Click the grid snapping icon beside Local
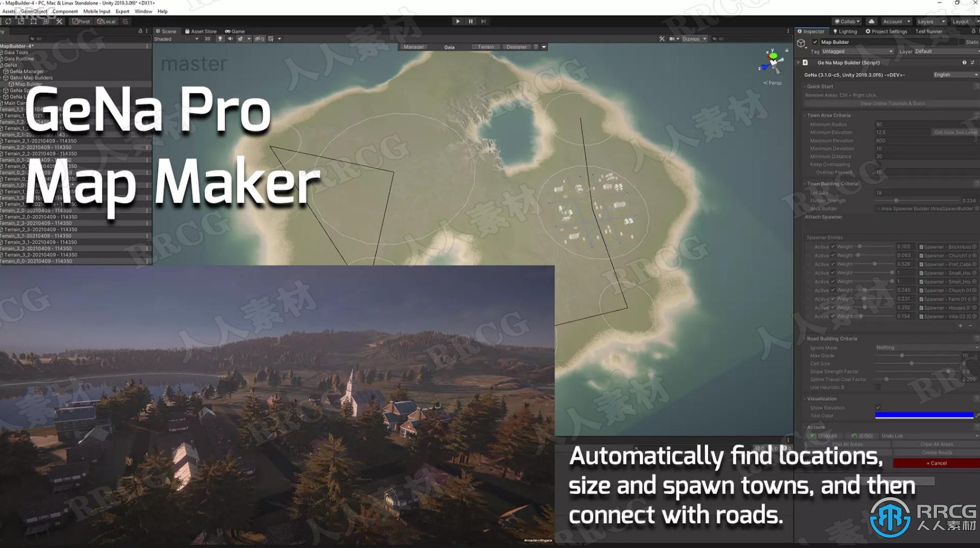 (x=126, y=22)
